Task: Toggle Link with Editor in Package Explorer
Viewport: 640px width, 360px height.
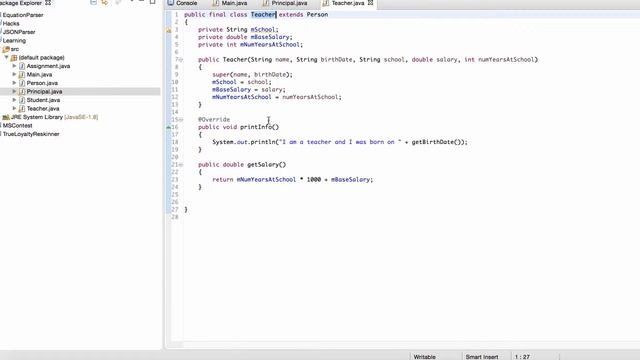Action: click(105, 2)
